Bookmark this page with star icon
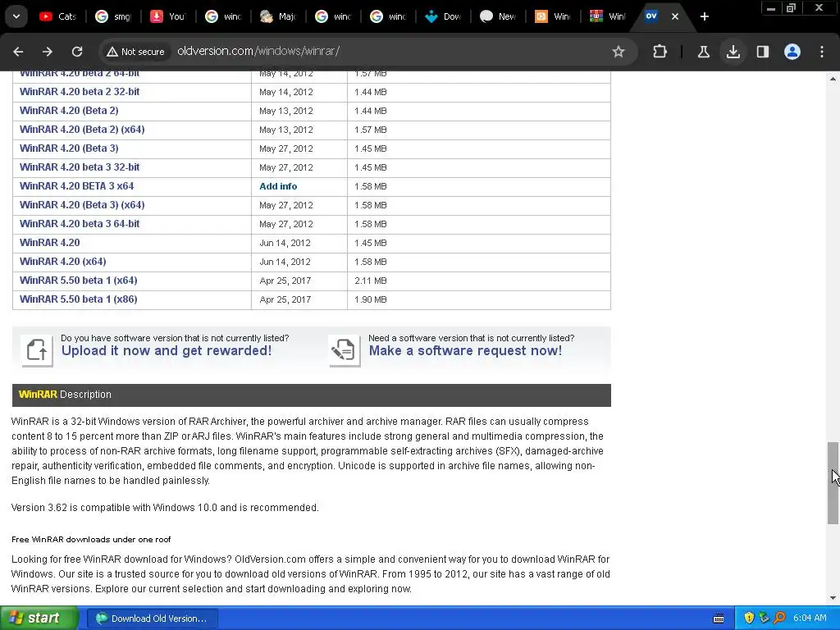The image size is (840, 630). click(x=619, y=52)
